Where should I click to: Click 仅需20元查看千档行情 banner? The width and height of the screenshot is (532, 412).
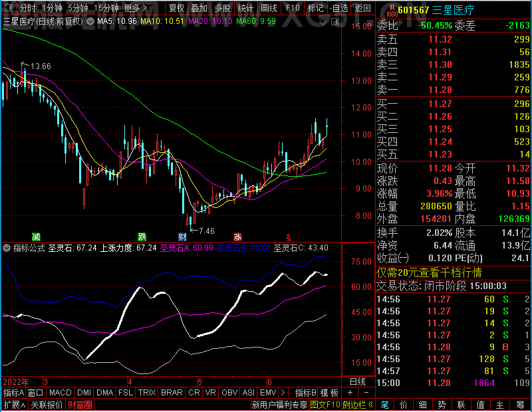coord(429,272)
